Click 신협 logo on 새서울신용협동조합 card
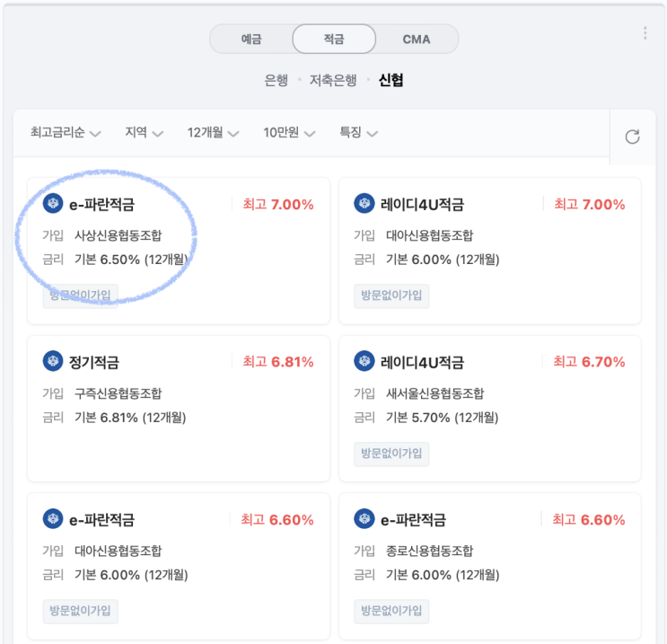This screenshot has width=667, height=644. click(364, 361)
